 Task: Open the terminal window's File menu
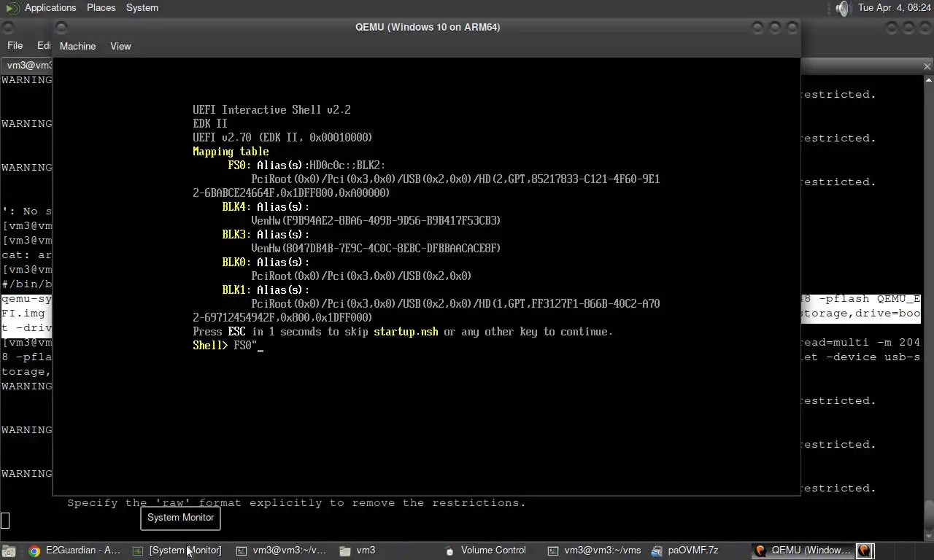pyautogui.click(x=15, y=45)
